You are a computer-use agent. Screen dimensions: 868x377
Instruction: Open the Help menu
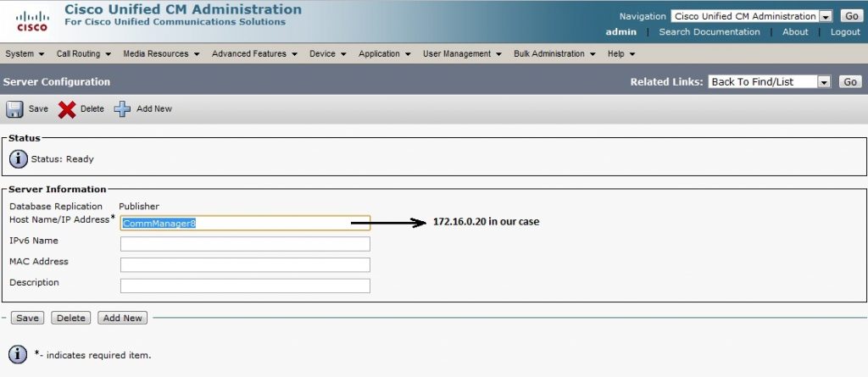click(x=621, y=53)
